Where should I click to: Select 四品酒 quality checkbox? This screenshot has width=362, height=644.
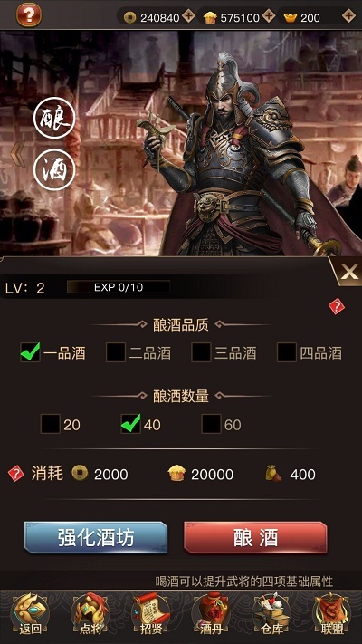287,352
